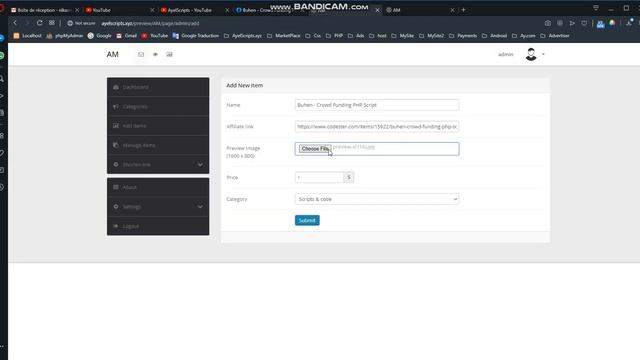Viewport: 640px width, 360px height.
Task: Expand the admin account dropdown arrow
Action: tap(543, 54)
